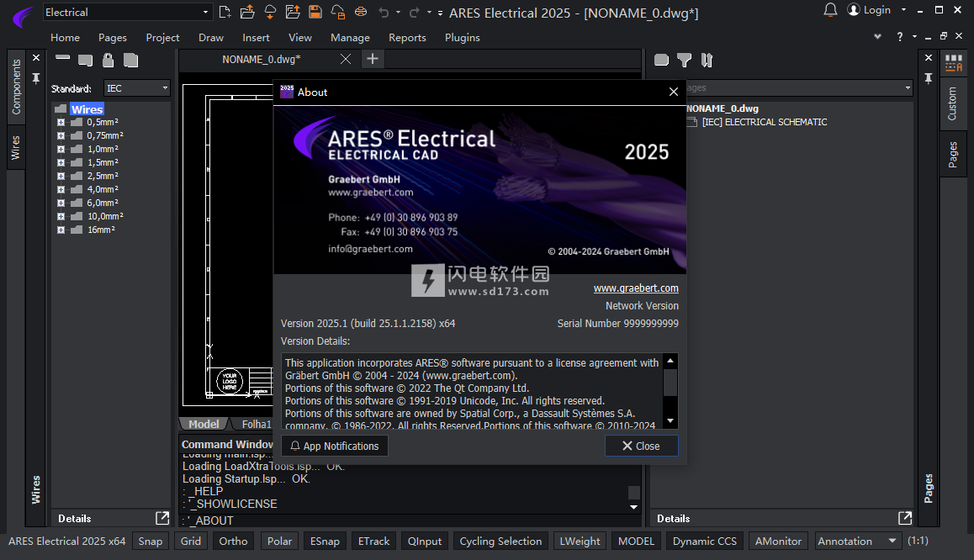Open the Reports ribbon tab
This screenshot has width=974, height=560.
pyautogui.click(x=407, y=38)
